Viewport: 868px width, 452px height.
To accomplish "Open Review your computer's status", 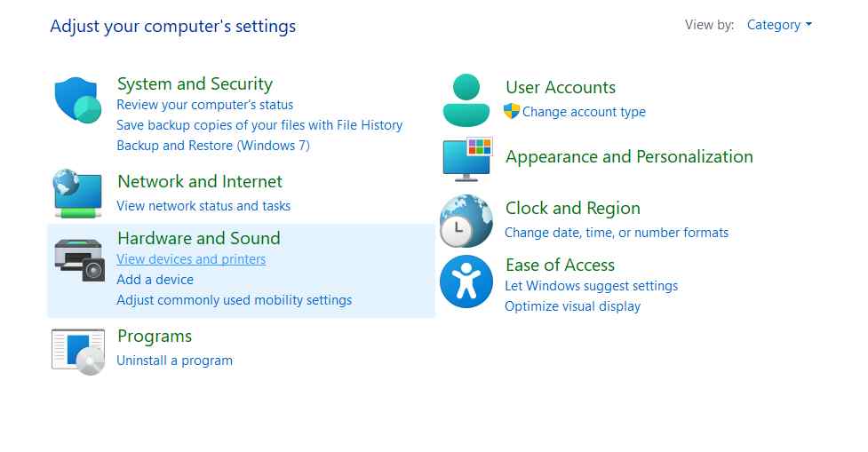I will [205, 105].
